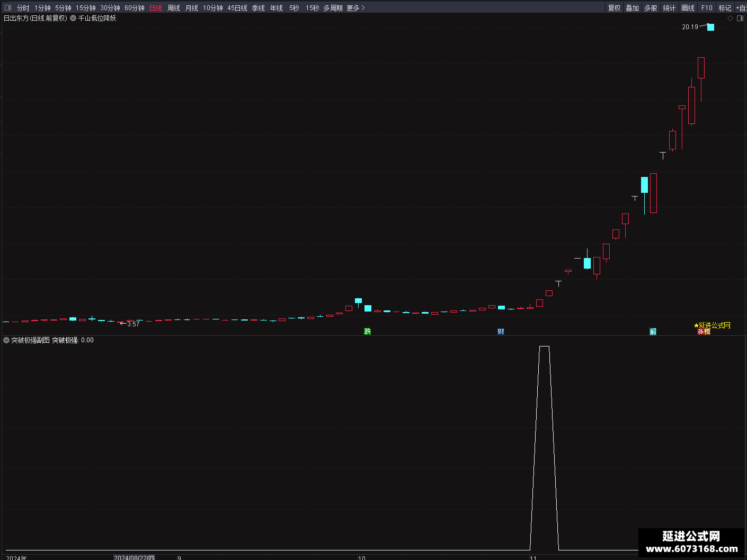Switch to 分时 intraday view
The image size is (747, 560).
click(23, 8)
